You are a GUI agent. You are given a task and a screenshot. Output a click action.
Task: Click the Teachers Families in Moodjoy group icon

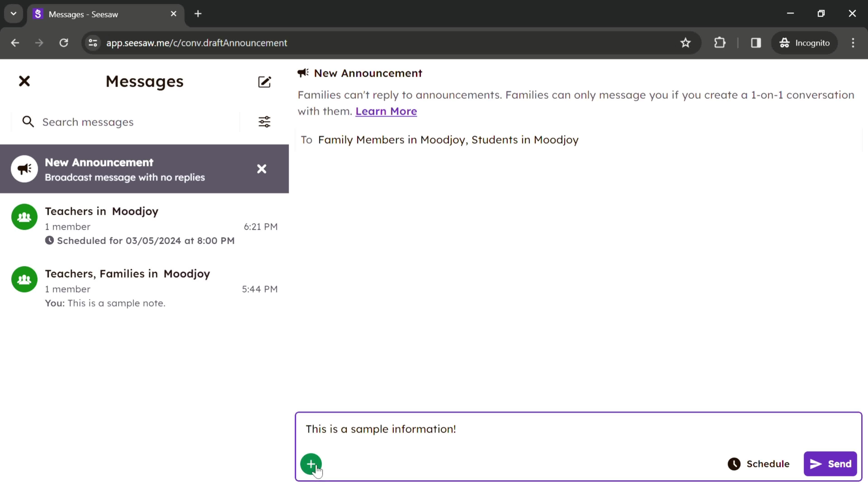click(24, 279)
